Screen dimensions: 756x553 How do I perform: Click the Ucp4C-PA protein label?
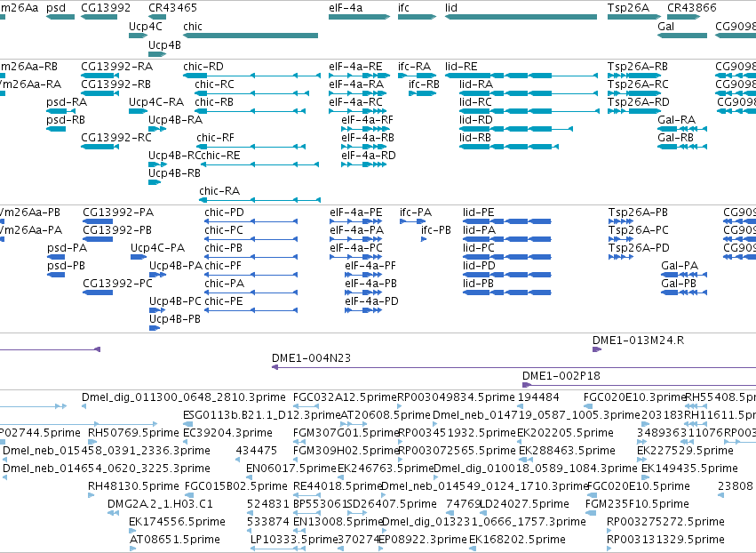157,248
